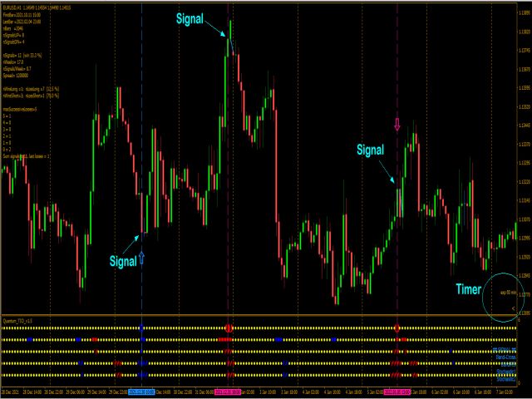Screen dimensions: 532x399
Task: Select the large red circle marker at 31 Dec
Action: click(229, 328)
